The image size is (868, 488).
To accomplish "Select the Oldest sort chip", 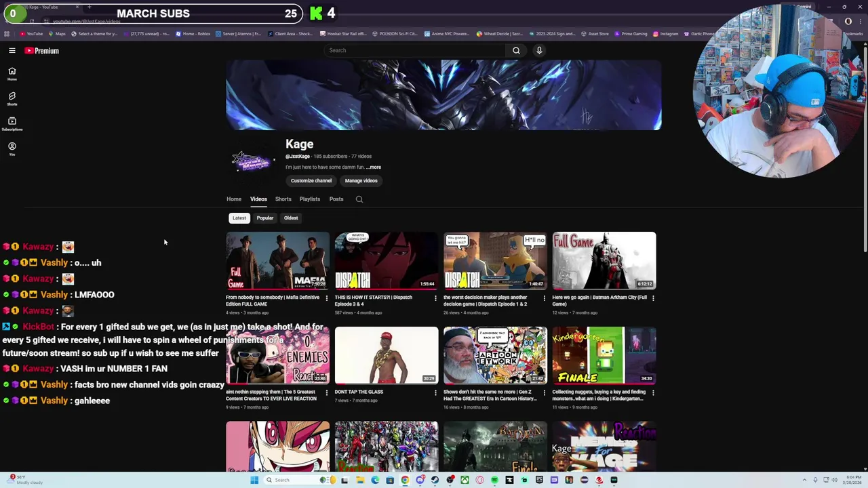I will pos(291,218).
